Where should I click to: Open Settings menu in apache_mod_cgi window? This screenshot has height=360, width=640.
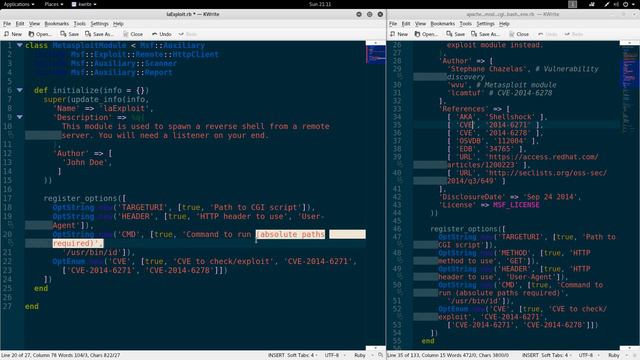click(486, 24)
